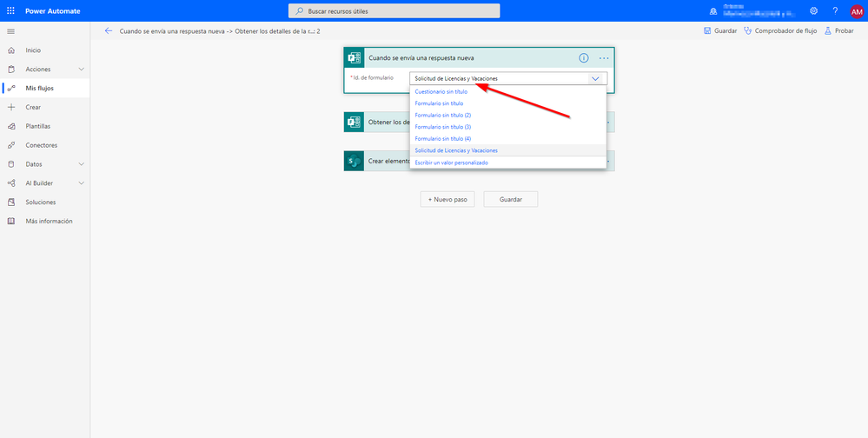Open the environments icon in header
The width and height of the screenshot is (868, 438).
coord(713,11)
